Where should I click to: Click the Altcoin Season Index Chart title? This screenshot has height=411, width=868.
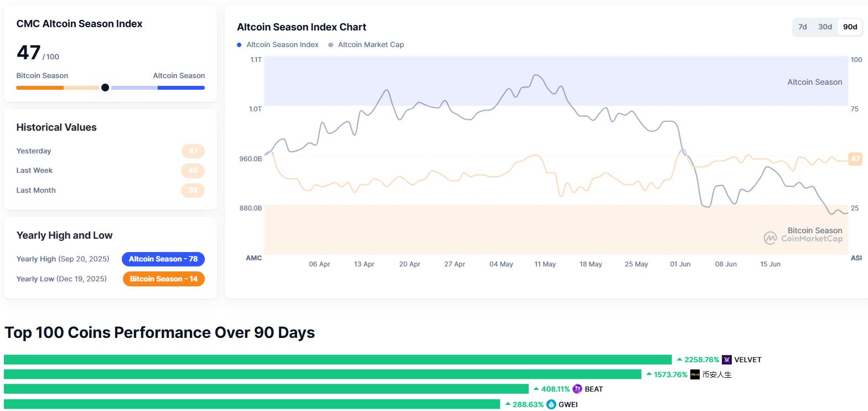(x=302, y=27)
